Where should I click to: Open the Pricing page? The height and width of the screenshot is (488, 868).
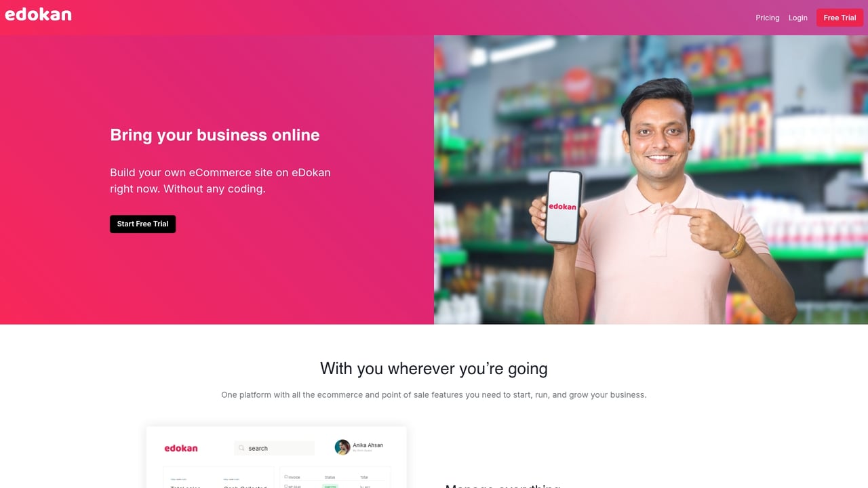(x=768, y=18)
